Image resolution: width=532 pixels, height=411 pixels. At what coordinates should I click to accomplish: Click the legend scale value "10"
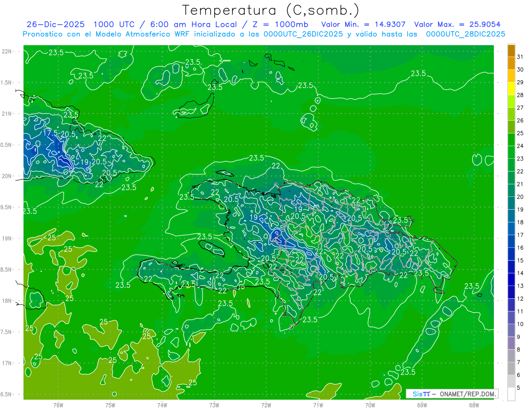(x=520, y=325)
